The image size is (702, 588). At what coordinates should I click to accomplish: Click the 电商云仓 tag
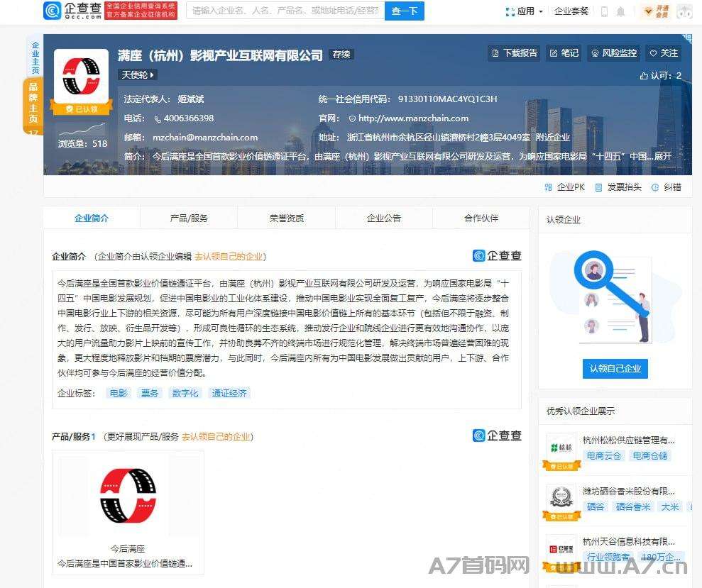(x=603, y=456)
